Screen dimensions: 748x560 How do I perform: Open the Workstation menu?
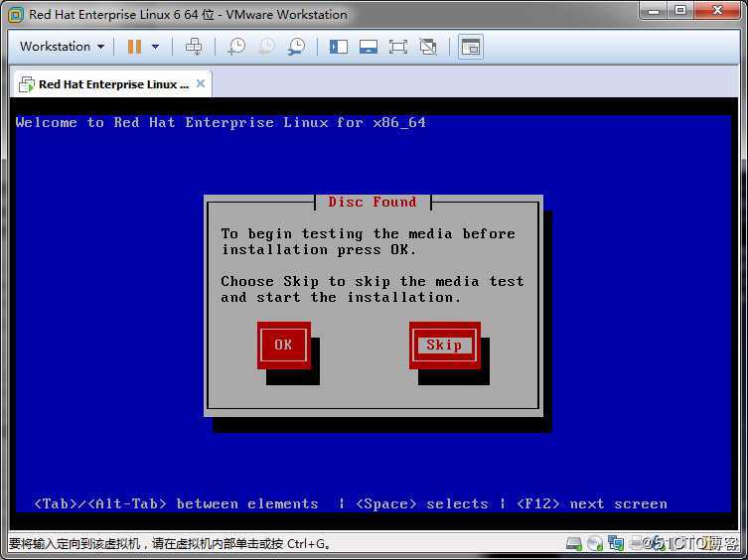(x=62, y=47)
